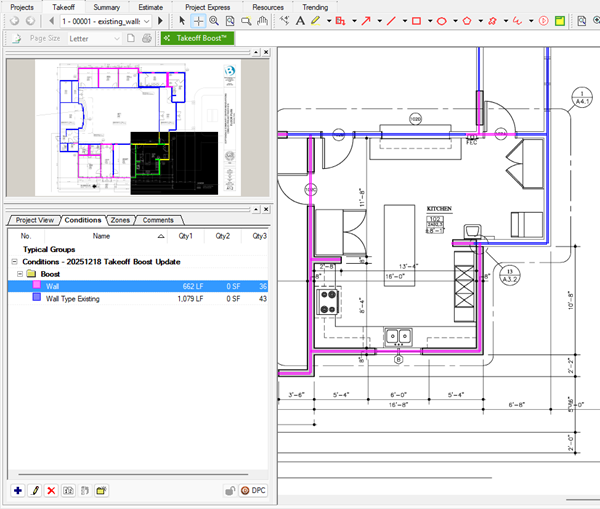Image resolution: width=600 pixels, height=509 pixels.
Task: Open the Estimate tab
Action: click(151, 6)
